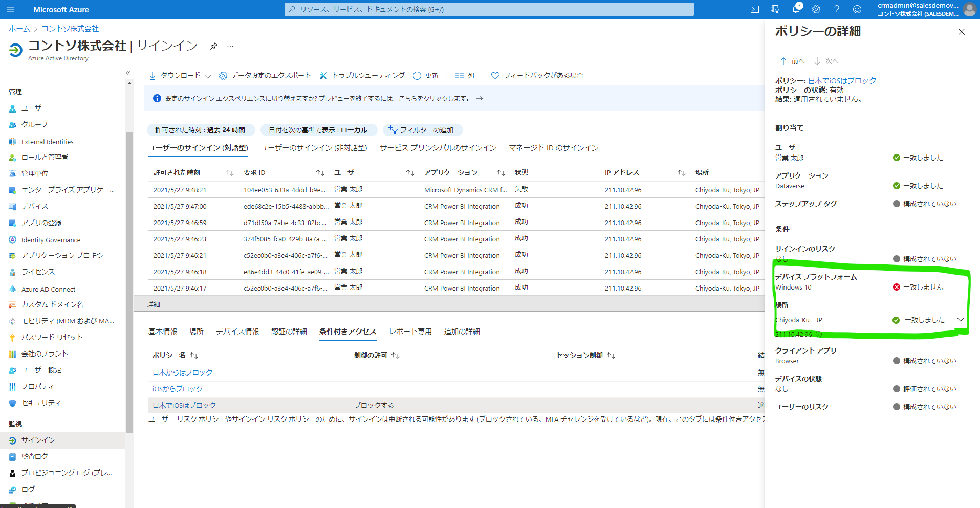Image resolution: width=980 pixels, height=508 pixels.
Task: Refresh the sign-in list
Action: pyautogui.click(x=426, y=76)
